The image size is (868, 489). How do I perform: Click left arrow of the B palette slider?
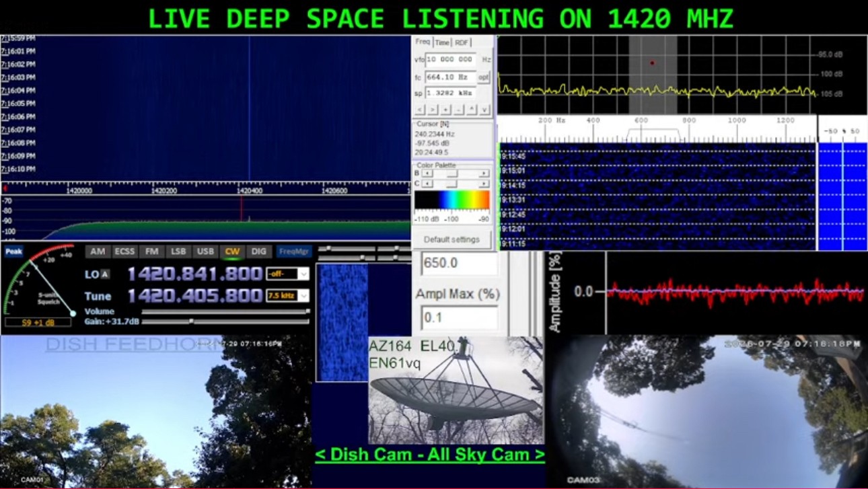click(426, 174)
